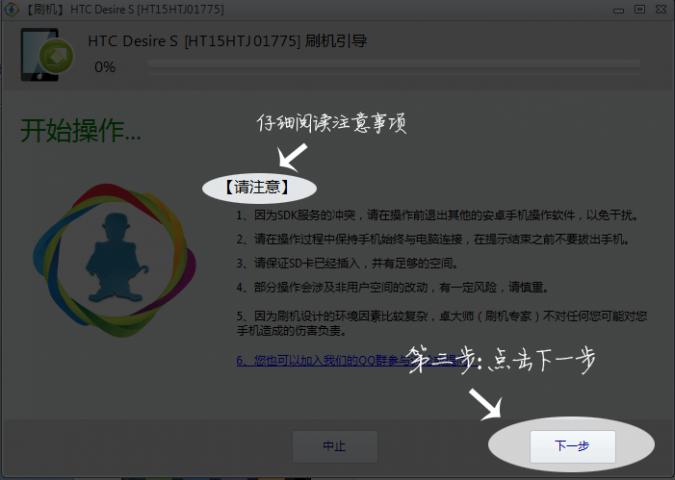Click notice item 5 about 刷机 environment disclaimer

point(441,323)
